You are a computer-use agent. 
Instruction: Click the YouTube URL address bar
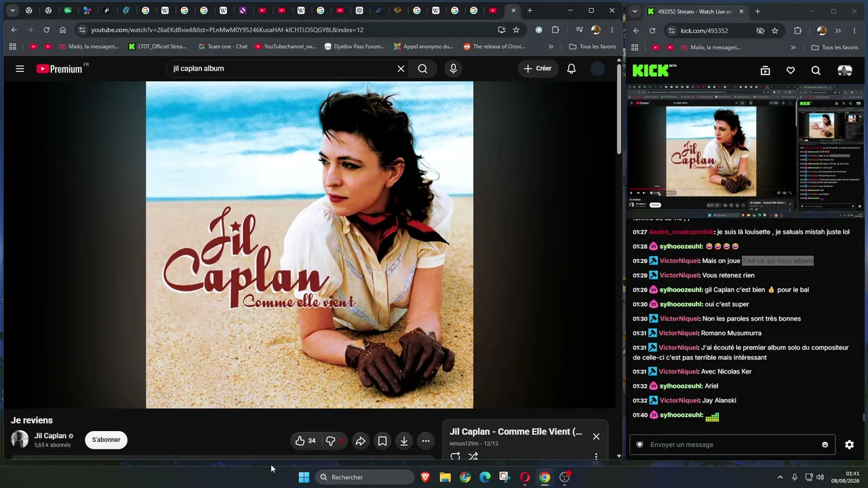[285, 30]
